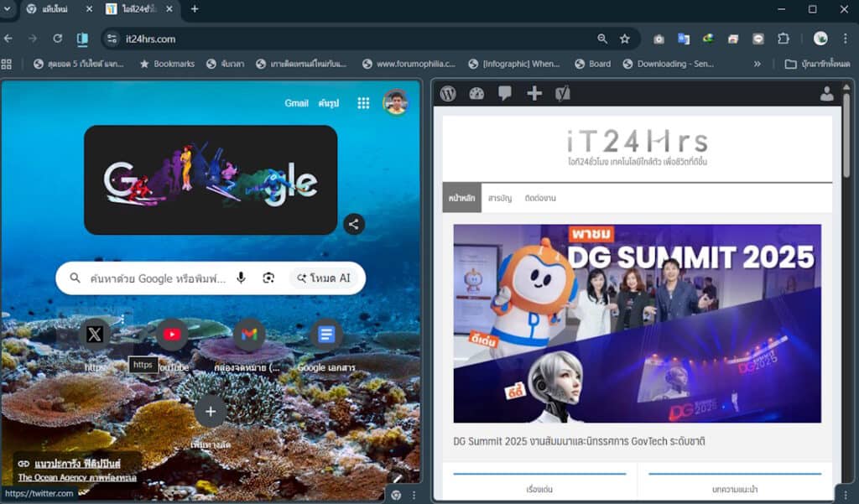Bookmark this page with the star icon

(624, 39)
